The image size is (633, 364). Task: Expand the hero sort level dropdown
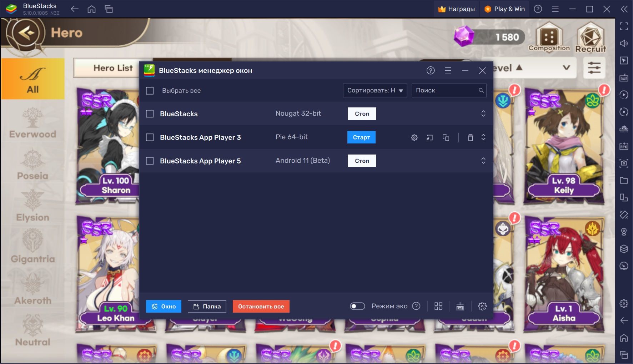pos(566,67)
